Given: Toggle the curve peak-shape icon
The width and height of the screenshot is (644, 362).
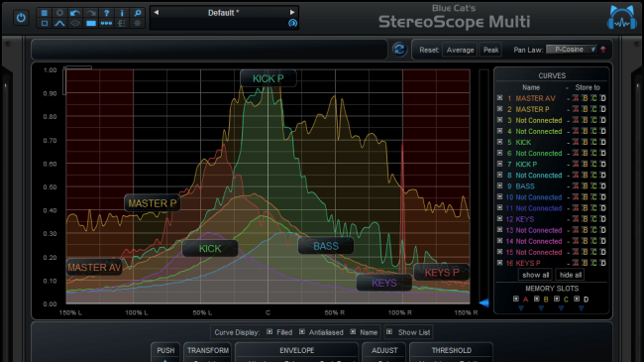Looking at the screenshot, I should (59, 24).
